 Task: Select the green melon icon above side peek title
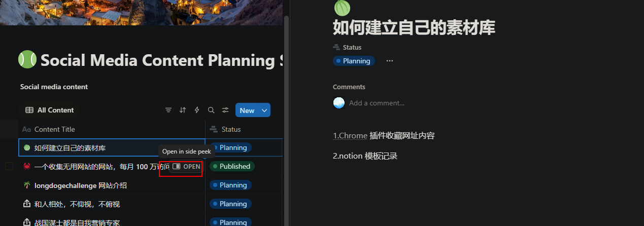click(x=342, y=7)
